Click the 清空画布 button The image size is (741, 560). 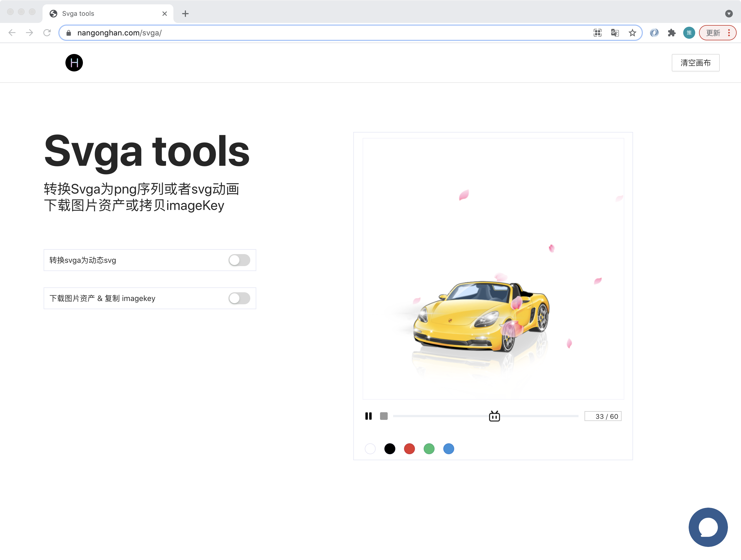point(695,63)
